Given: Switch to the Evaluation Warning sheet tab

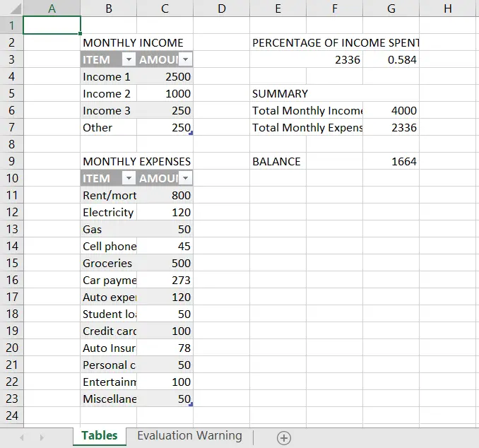Looking at the screenshot, I should pos(189,435).
